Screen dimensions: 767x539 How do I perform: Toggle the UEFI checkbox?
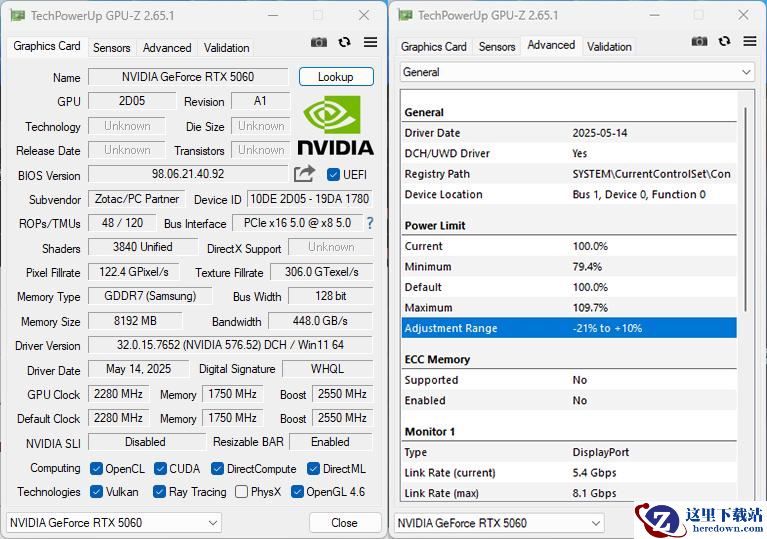(333, 175)
